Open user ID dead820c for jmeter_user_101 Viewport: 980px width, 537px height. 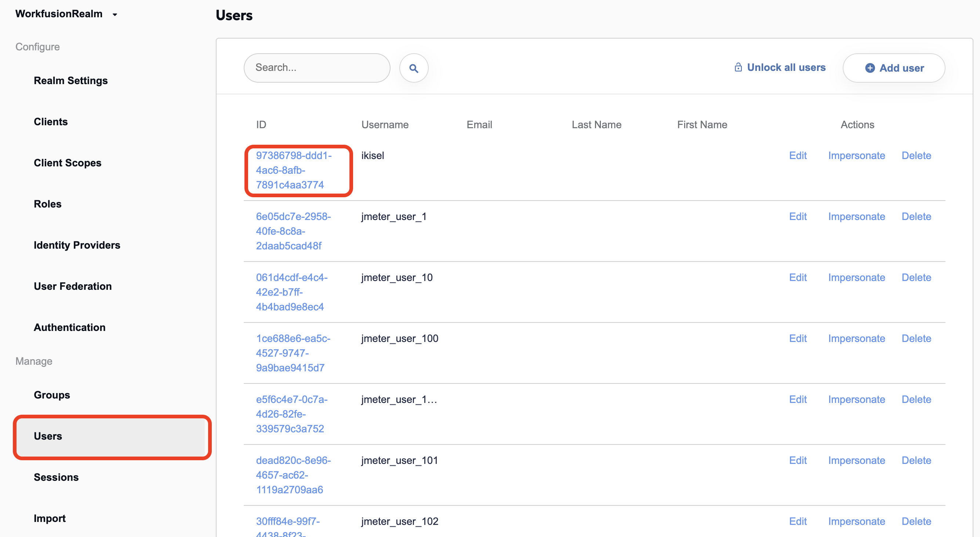point(293,475)
